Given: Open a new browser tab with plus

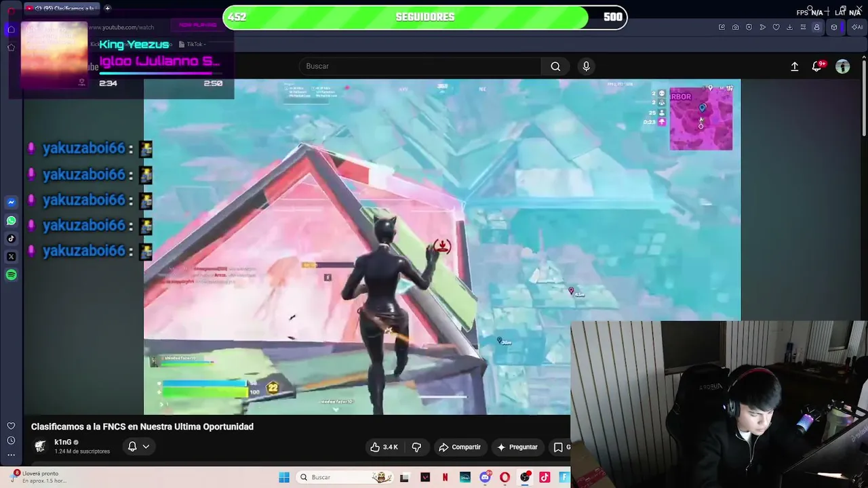Looking at the screenshot, I should tap(107, 8).
